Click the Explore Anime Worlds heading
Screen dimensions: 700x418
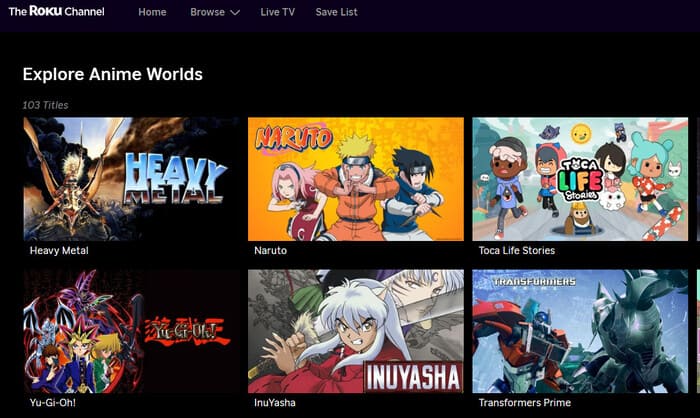(112, 74)
